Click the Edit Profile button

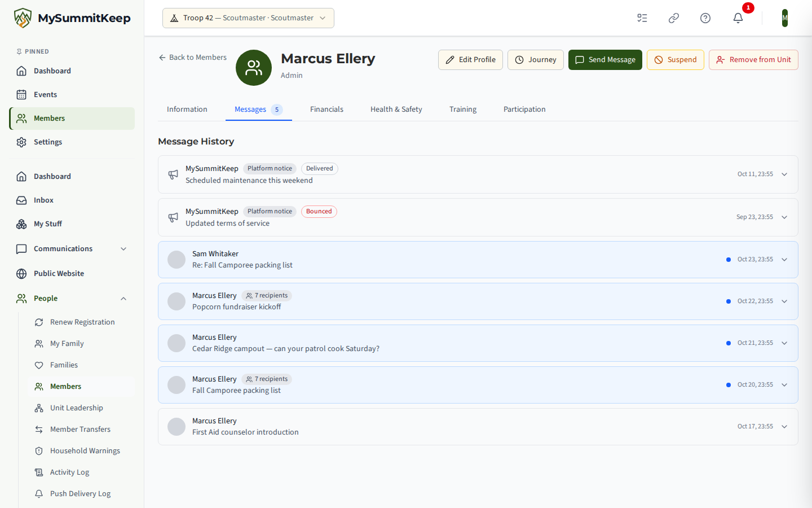pos(470,60)
